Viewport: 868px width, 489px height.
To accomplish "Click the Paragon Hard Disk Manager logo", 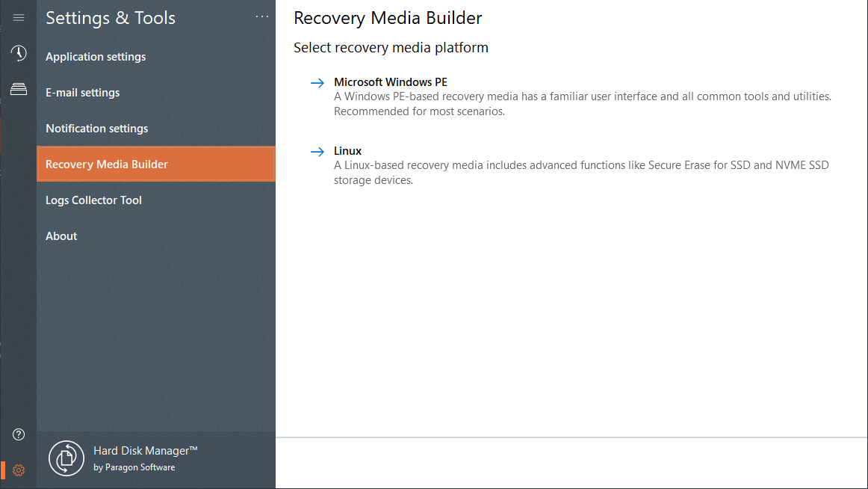I will pos(66,458).
